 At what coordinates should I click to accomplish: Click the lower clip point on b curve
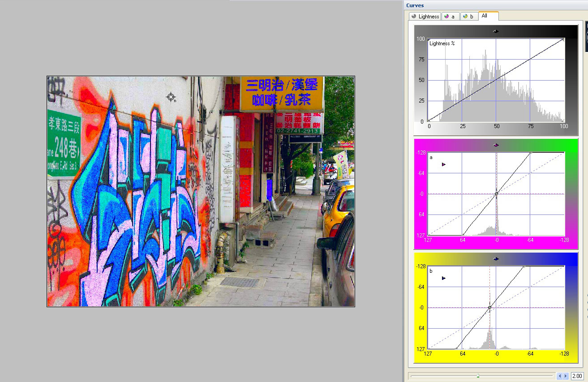point(456,348)
